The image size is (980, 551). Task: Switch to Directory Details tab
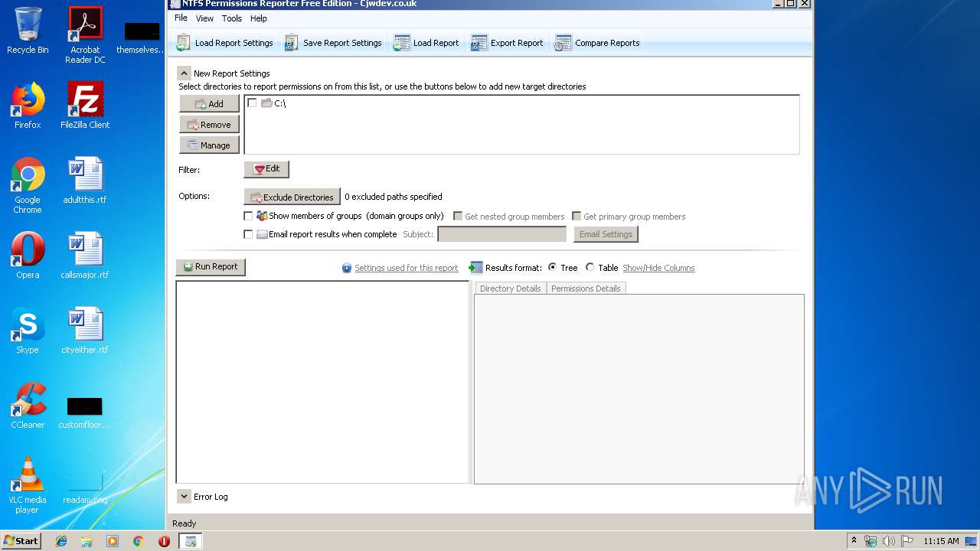tap(511, 289)
